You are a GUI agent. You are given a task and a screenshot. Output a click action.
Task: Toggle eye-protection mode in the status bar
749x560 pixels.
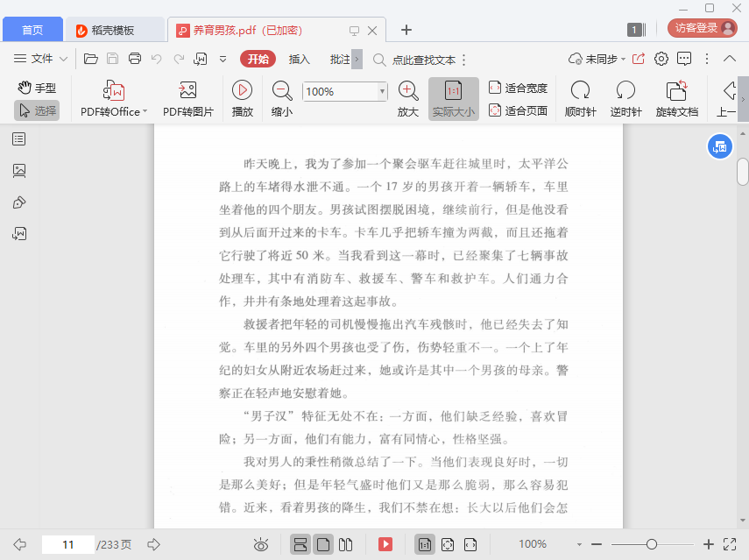pyautogui.click(x=260, y=544)
